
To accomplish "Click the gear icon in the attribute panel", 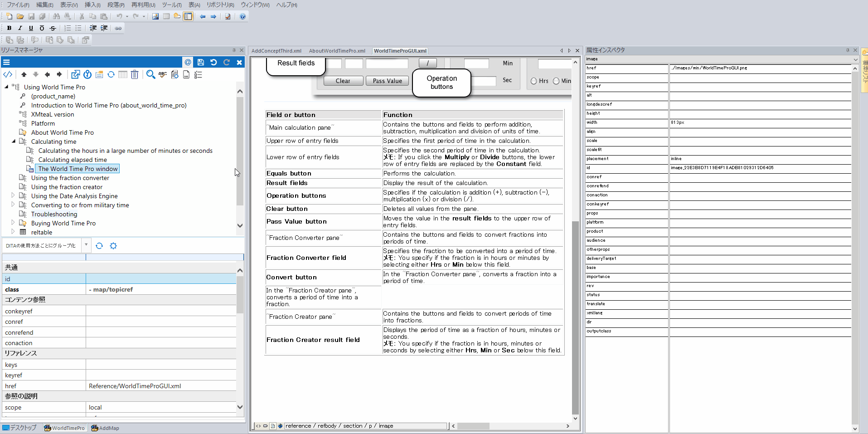I will pyautogui.click(x=113, y=246).
